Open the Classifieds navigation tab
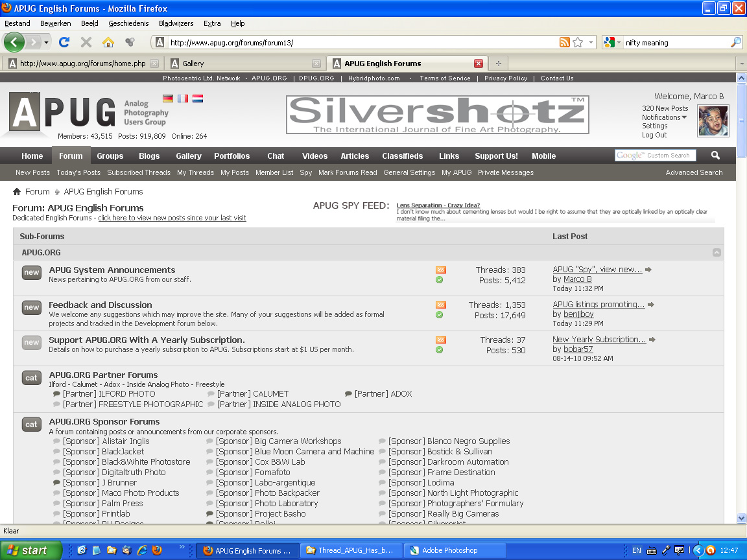Screen dimensions: 747x560 coord(402,156)
